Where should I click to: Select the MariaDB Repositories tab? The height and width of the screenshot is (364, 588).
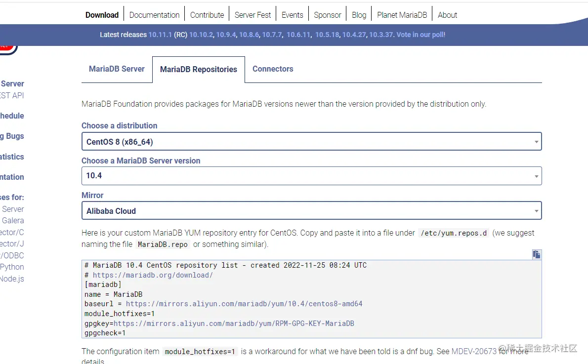[198, 69]
